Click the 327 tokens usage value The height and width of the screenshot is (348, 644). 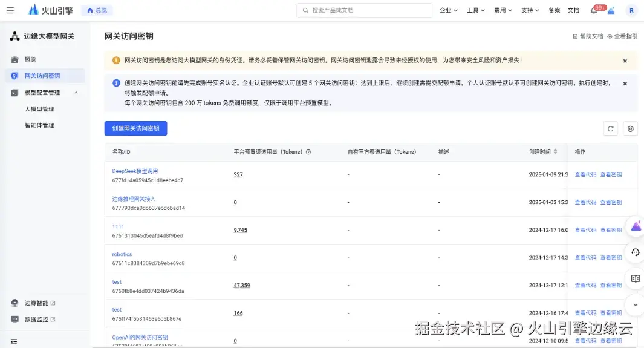point(238,175)
